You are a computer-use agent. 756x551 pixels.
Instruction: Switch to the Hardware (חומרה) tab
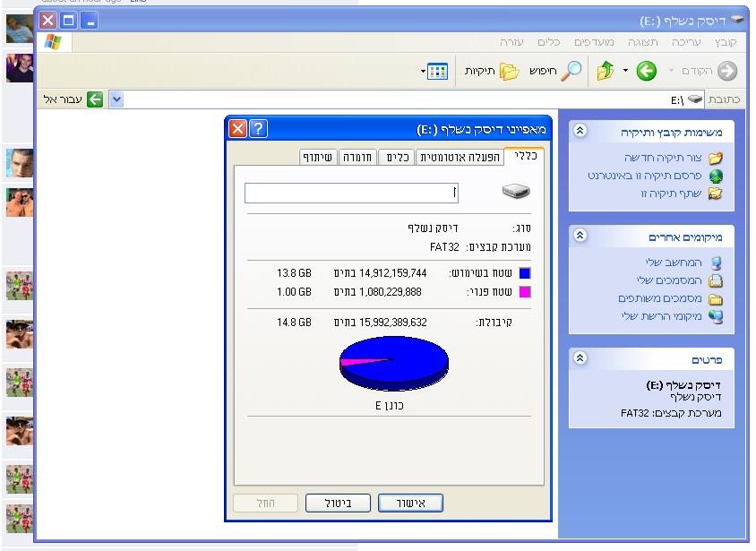[358, 157]
